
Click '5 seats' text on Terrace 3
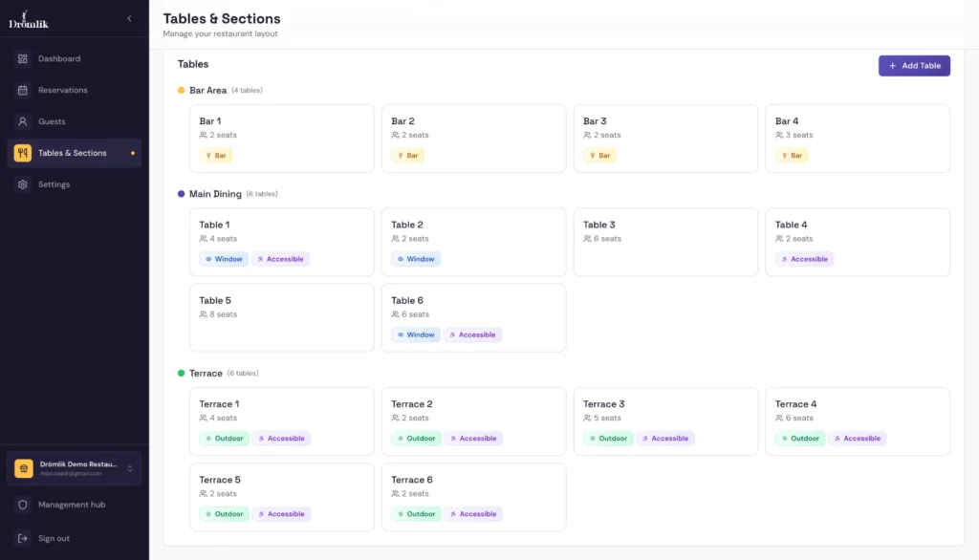pos(607,418)
